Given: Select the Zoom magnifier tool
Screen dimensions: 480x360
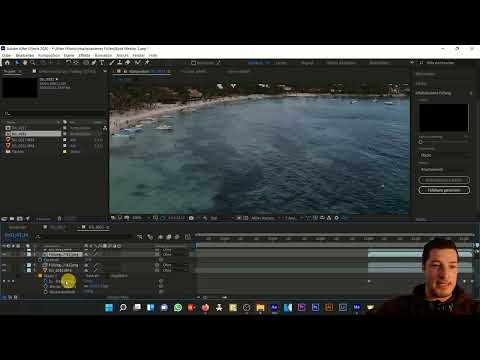Looking at the screenshot, I should 33,62.
